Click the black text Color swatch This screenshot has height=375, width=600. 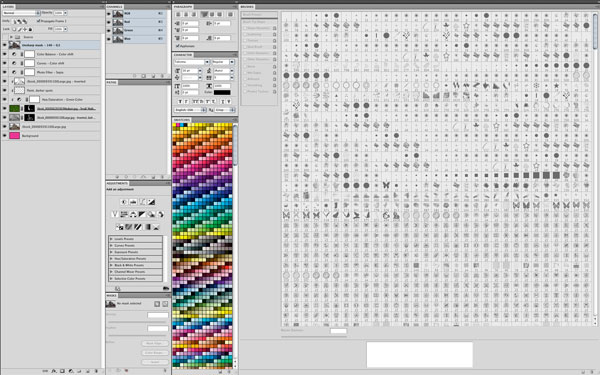click(x=222, y=92)
